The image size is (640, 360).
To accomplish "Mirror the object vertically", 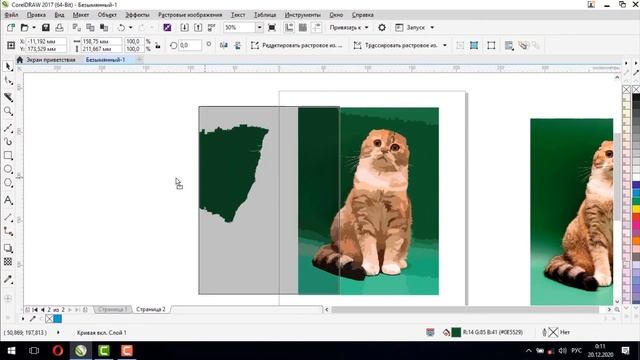I will pos(238,45).
